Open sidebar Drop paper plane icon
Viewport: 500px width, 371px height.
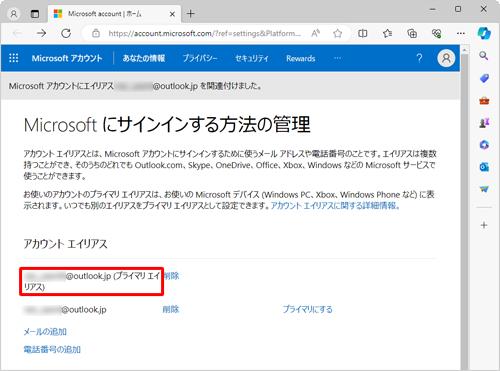click(484, 189)
